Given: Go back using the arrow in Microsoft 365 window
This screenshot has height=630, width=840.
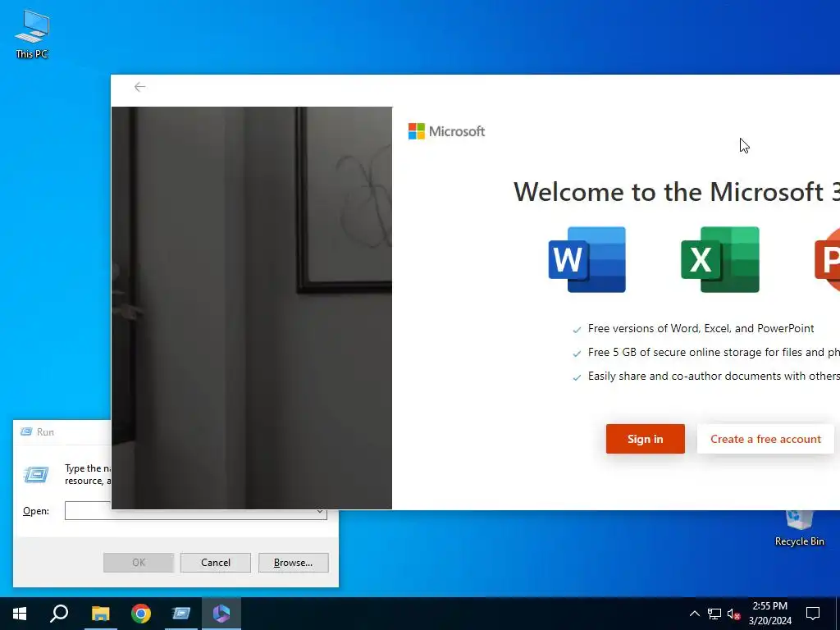Looking at the screenshot, I should pyautogui.click(x=139, y=87).
